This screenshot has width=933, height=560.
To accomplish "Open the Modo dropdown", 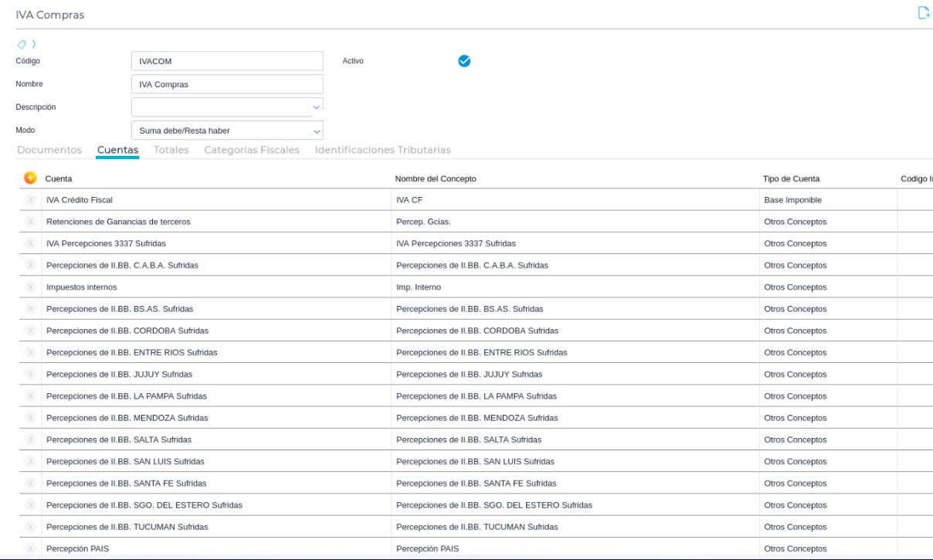I will (315, 131).
